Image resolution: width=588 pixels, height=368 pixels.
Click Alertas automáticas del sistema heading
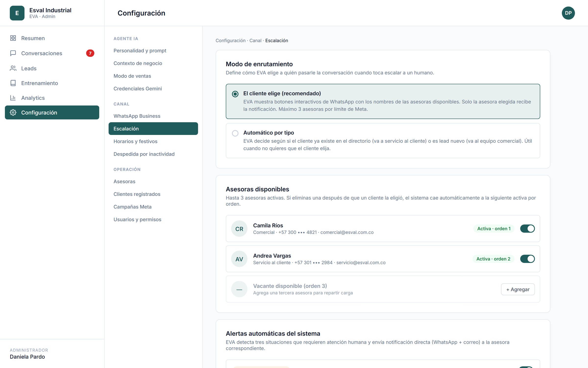pos(273,333)
